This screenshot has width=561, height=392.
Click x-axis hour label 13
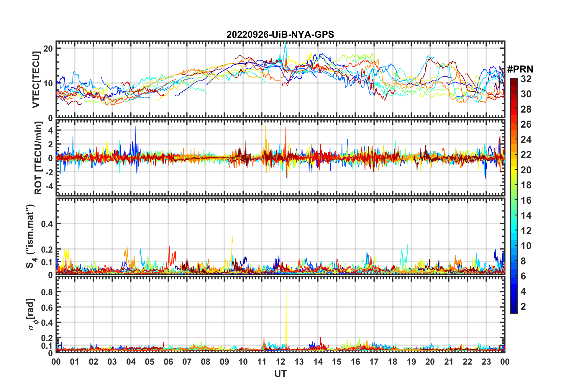pos(299,362)
